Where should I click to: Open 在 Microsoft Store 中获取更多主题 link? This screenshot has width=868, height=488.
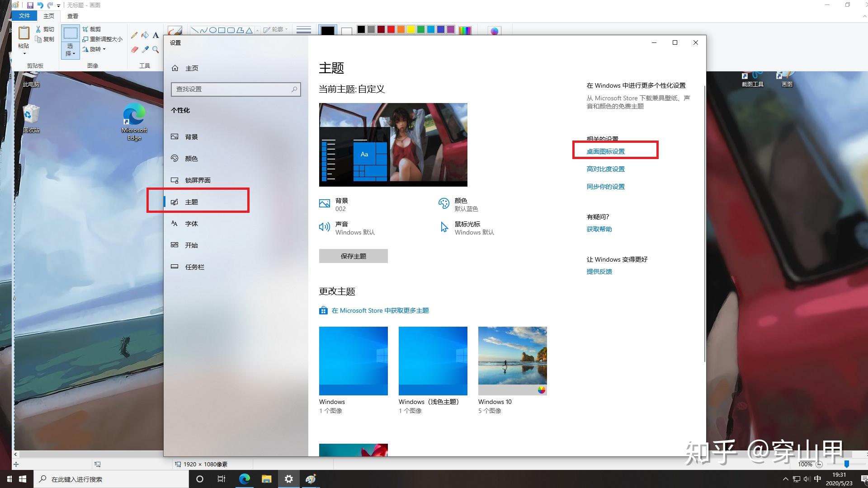point(374,311)
